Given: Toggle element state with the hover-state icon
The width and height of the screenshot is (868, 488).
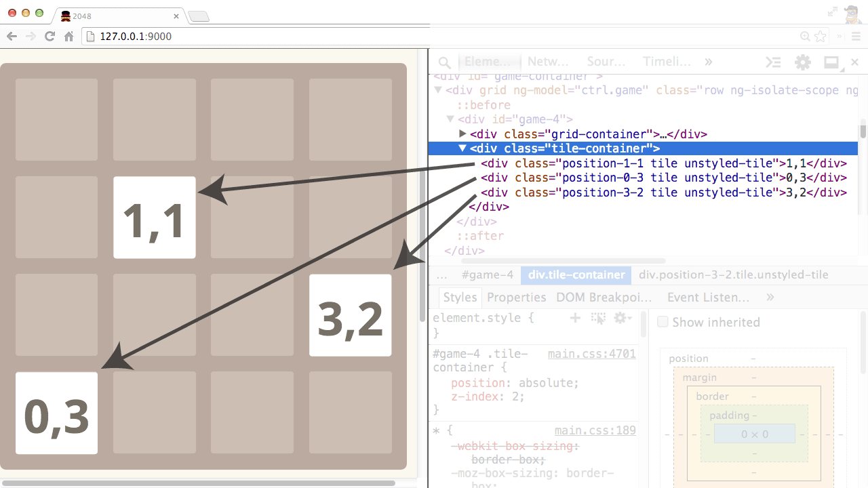Looking at the screenshot, I should coord(598,317).
